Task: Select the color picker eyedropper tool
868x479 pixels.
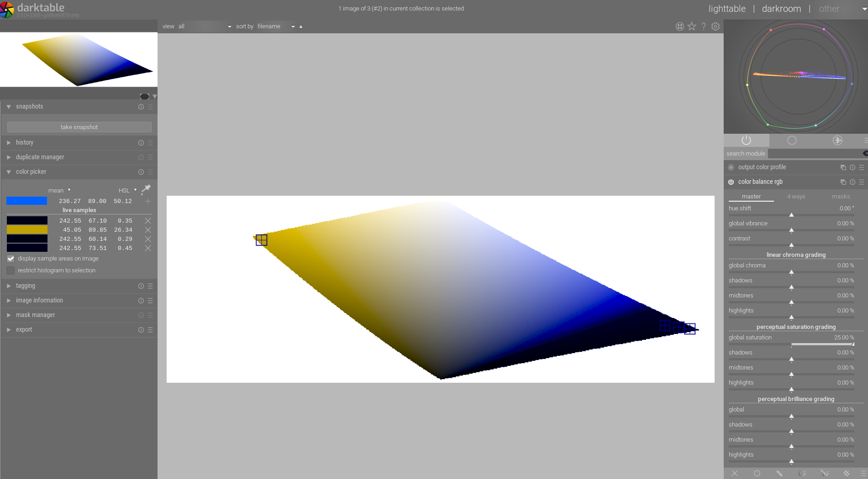Action: (145, 189)
